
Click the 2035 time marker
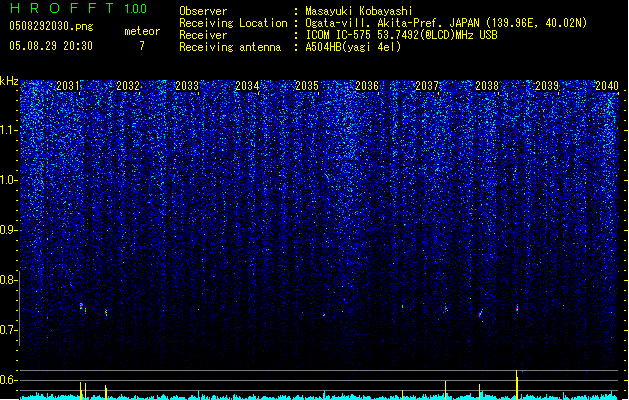coord(307,86)
